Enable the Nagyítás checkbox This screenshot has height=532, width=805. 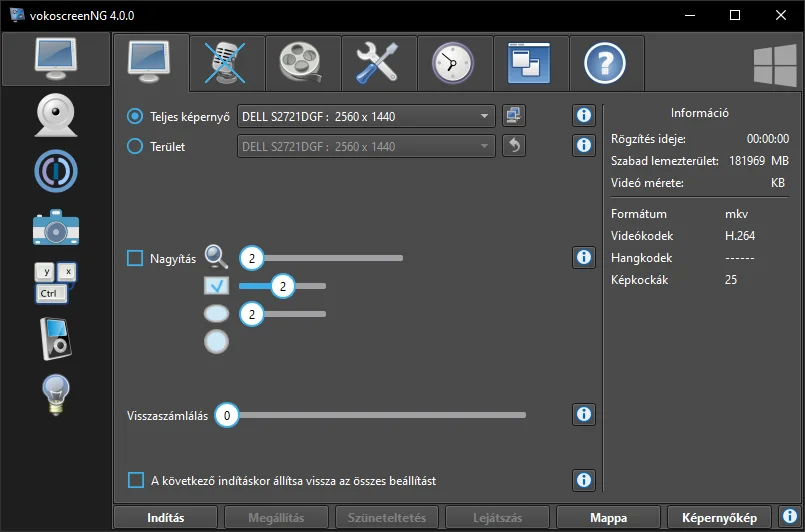135,258
